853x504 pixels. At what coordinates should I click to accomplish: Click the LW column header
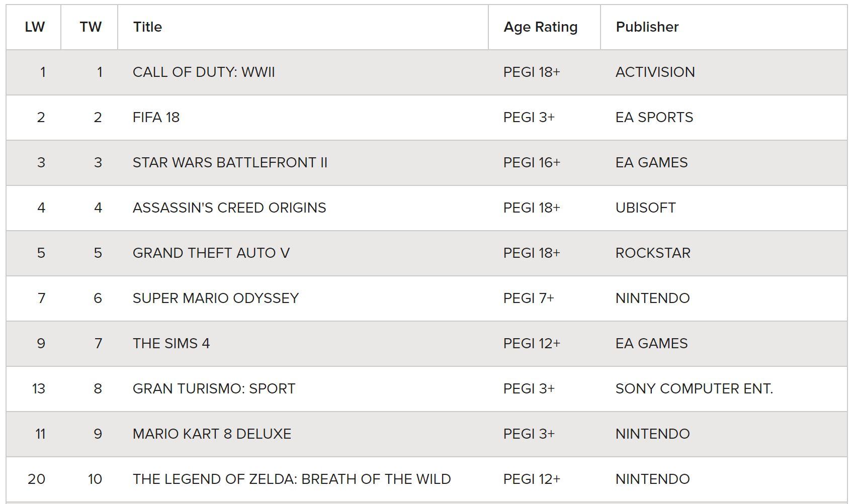(34, 27)
